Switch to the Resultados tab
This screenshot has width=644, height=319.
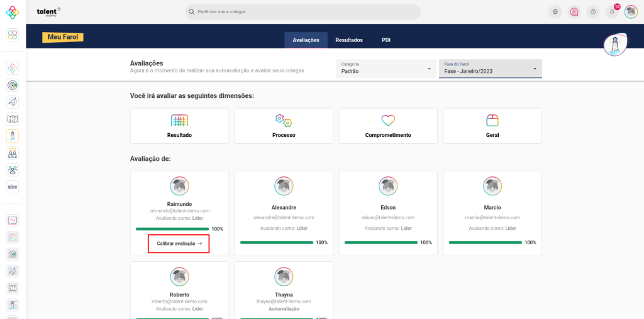[x=349, y=40]
